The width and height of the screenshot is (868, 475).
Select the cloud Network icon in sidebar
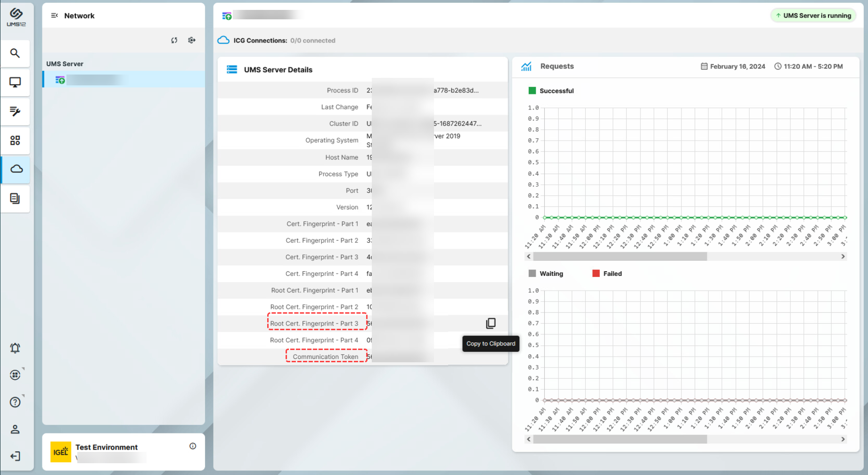coord(15,170)
